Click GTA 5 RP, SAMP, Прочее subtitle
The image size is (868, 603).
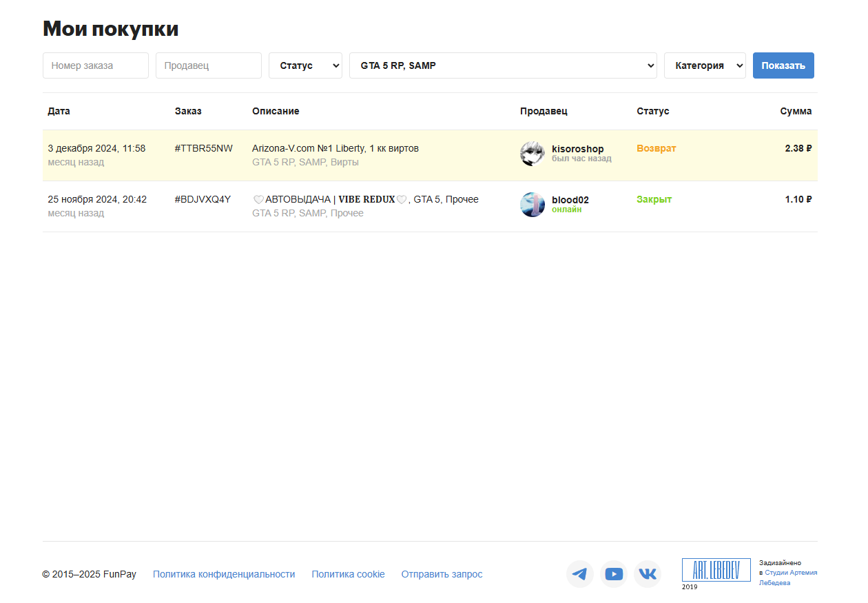308,213
